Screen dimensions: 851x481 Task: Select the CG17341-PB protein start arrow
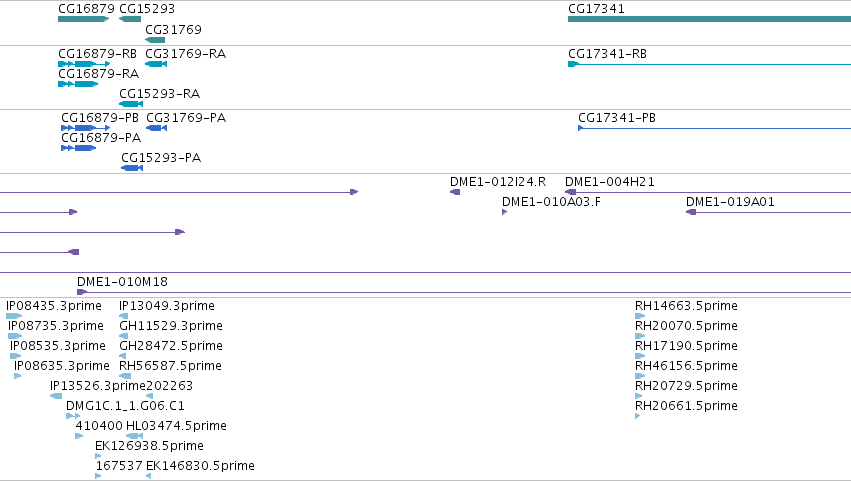581,128
